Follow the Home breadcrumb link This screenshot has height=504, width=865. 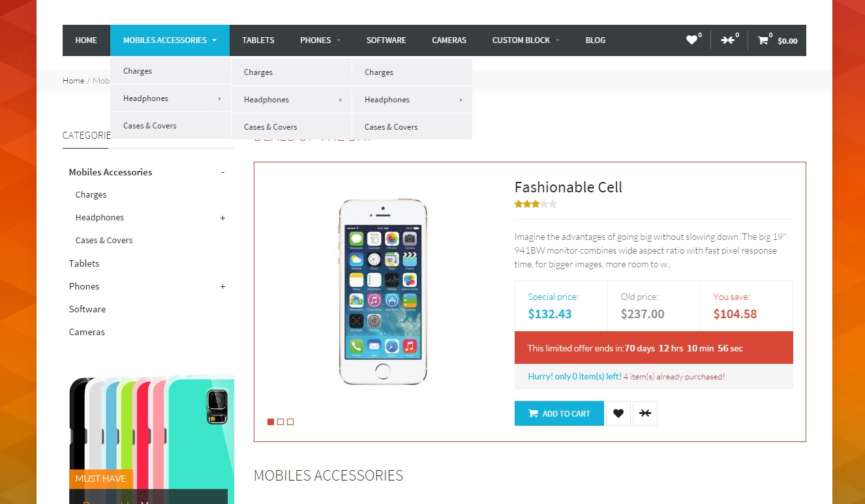pos(73,81)
